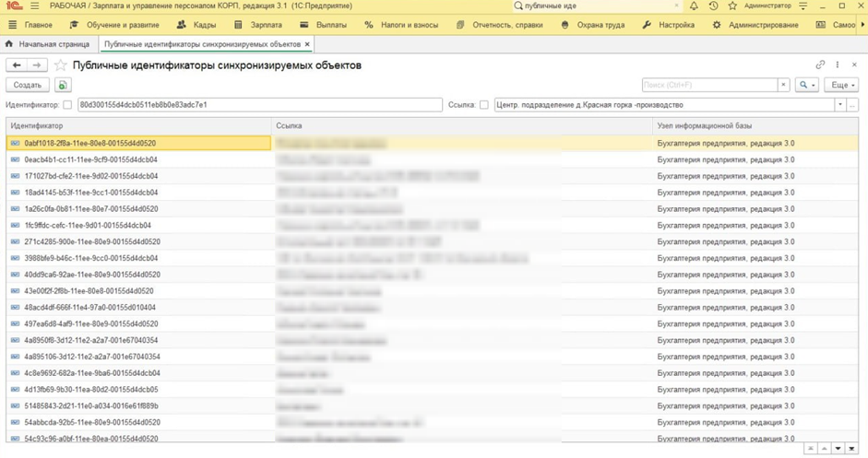Open the Охрана труда section
868x458 pixels.
[592, 25]
